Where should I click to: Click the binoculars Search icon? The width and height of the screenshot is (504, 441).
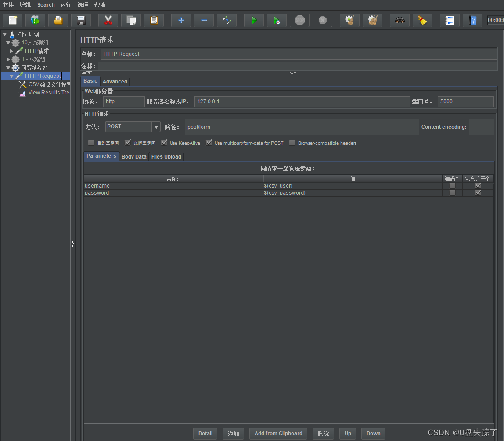point(400,21)
